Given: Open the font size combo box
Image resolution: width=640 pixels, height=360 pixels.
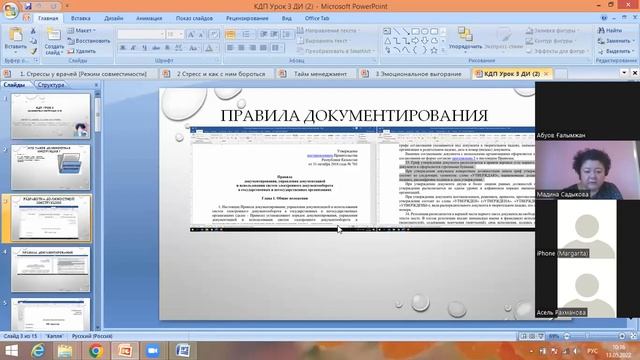Looking at the screenshot, I should pyautogui.click(x=175, y=34).
